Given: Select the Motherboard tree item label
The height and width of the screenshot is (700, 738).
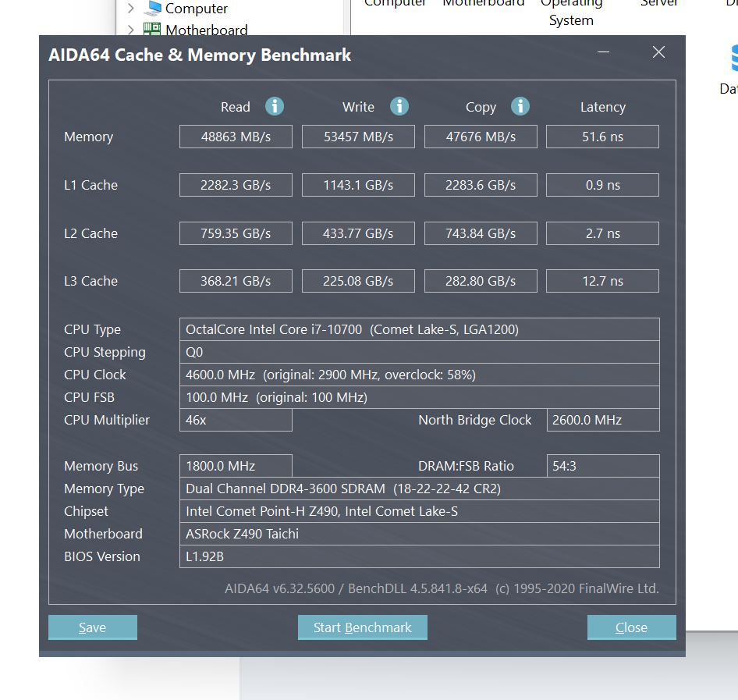Looking at the screenshot, I should tap(206, 30).
